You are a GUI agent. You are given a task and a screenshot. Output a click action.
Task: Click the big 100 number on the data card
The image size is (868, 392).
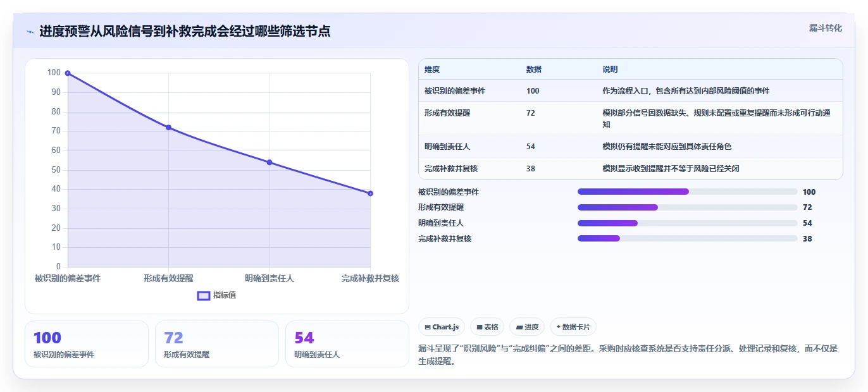(x=47, y=338)
